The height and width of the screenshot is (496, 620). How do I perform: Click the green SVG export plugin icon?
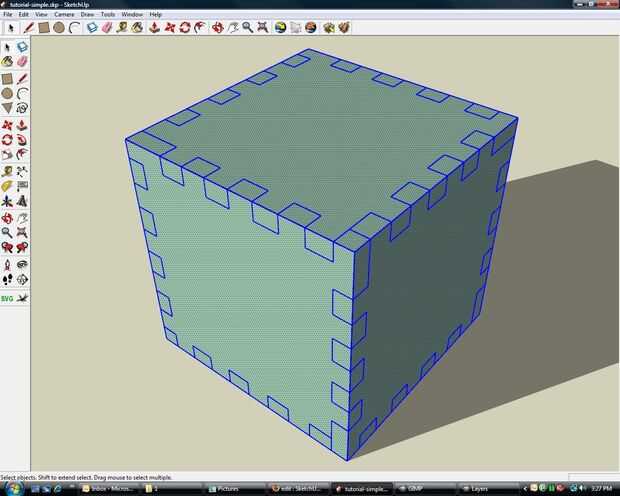[x=7, y=299]
